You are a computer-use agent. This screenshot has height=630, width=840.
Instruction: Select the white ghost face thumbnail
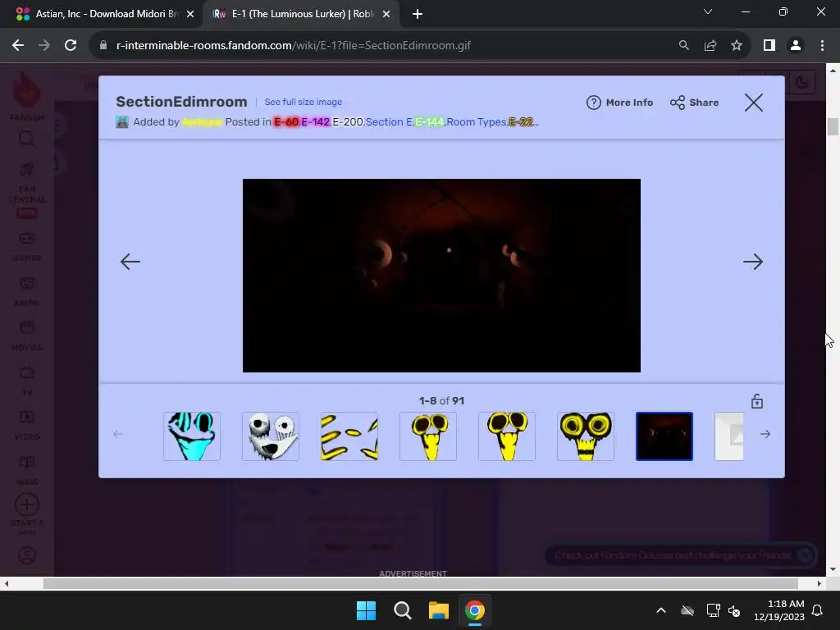(271, 436)
